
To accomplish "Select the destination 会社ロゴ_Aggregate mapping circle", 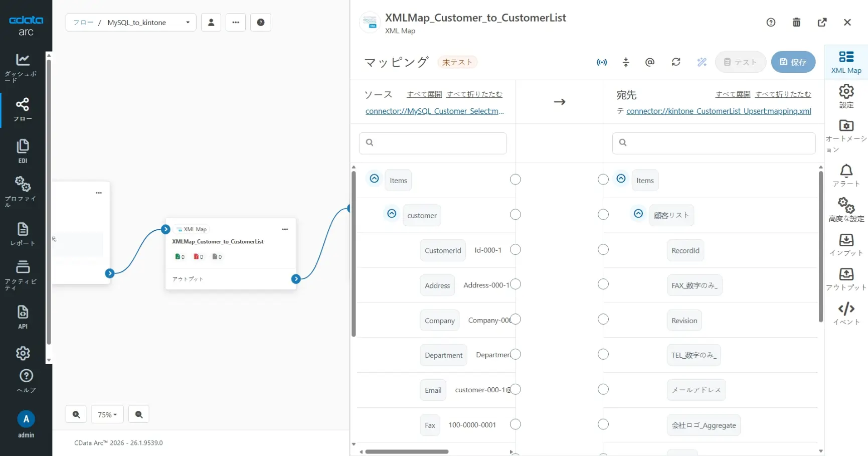I will point(603,424).
